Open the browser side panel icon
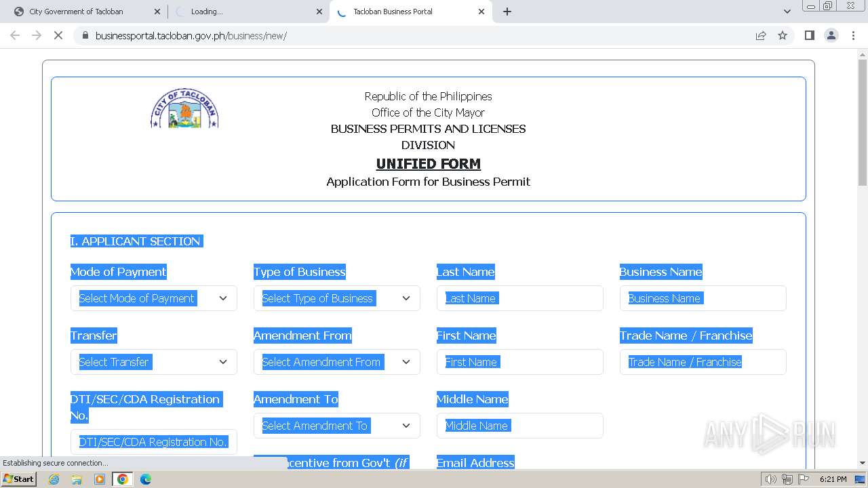Screen dimensions: 868x488 click(x=809, y=35)
